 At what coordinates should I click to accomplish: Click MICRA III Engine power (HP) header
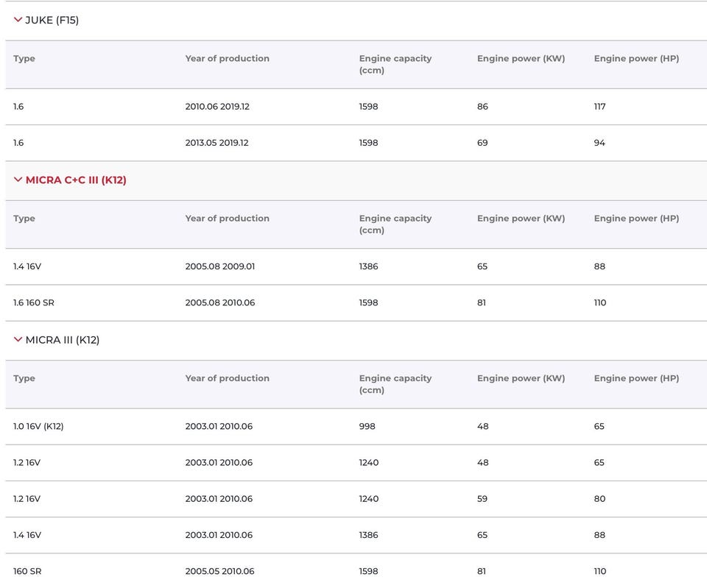pos(636,378)
